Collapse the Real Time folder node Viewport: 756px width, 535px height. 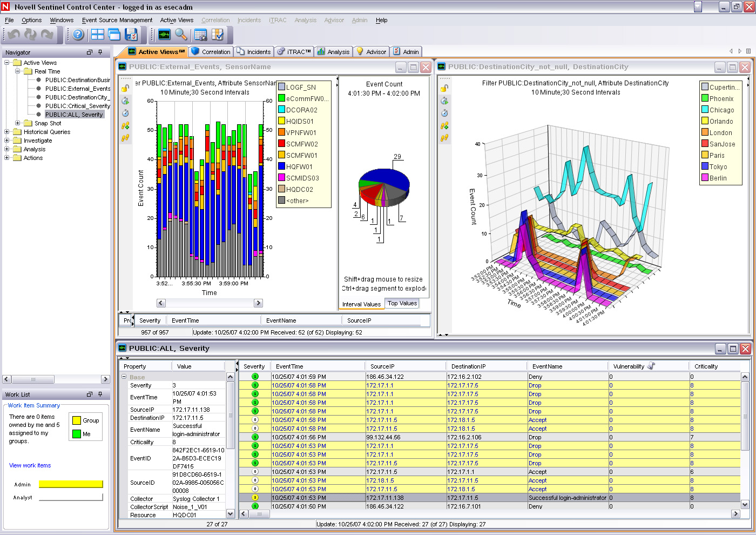17,71
